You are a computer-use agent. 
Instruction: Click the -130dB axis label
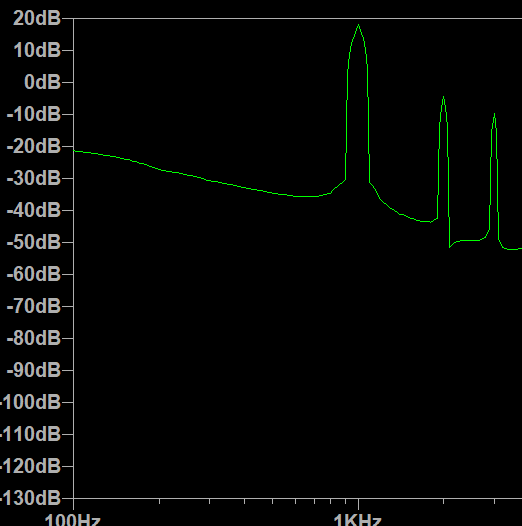(x=31, y=498)
